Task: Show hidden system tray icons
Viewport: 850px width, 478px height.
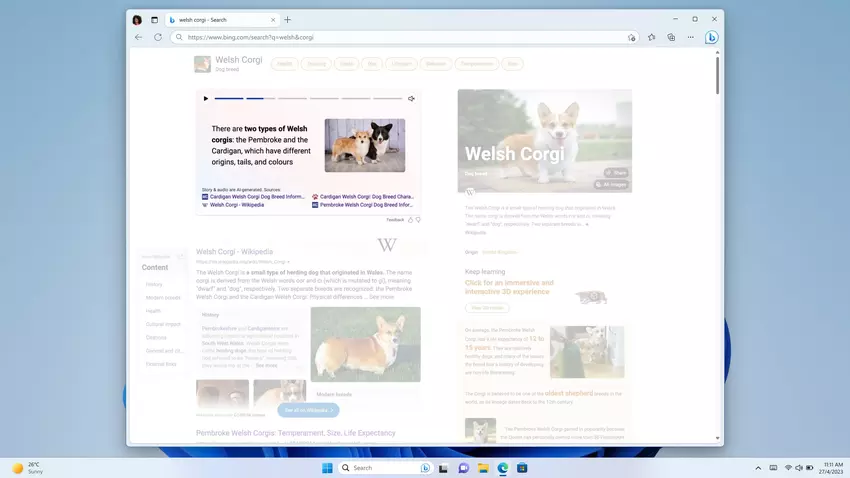Action: point(759,468)
